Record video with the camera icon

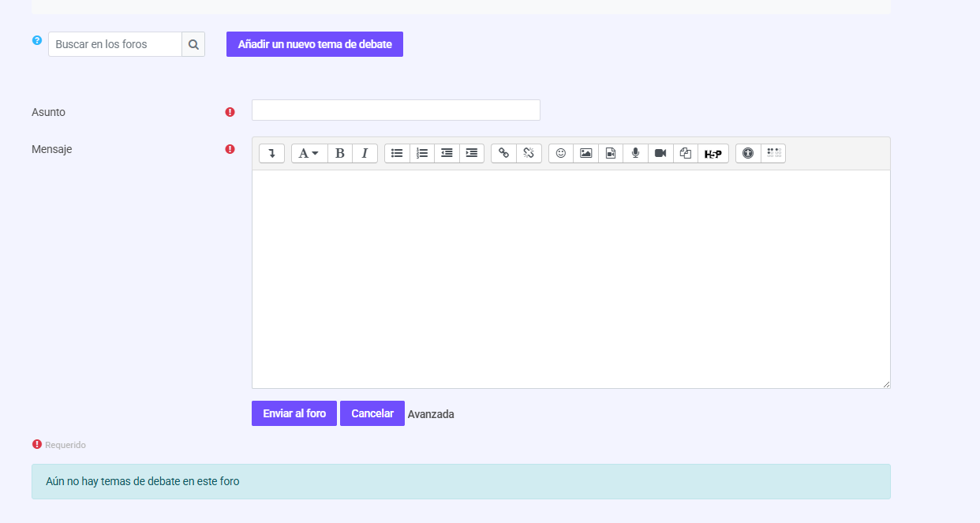(660, 153)
